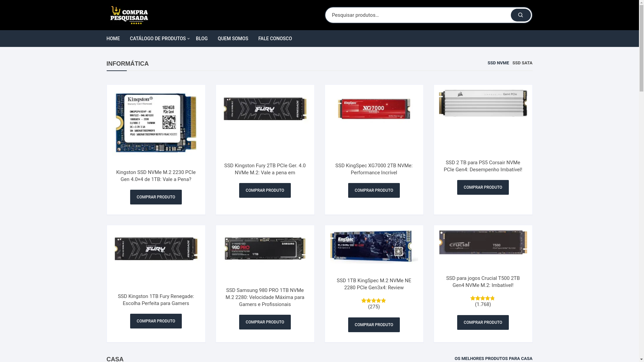Click Comprar Produto under Corsair PS5 SSD
This screenshot has width=644, height=362.
(483, 187)
